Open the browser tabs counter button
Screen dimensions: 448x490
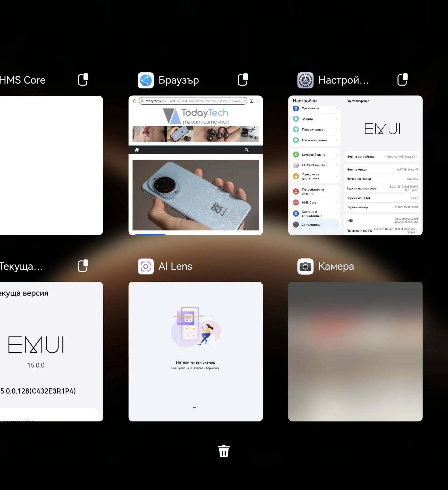pyautogui.click(x=252, y=101)
